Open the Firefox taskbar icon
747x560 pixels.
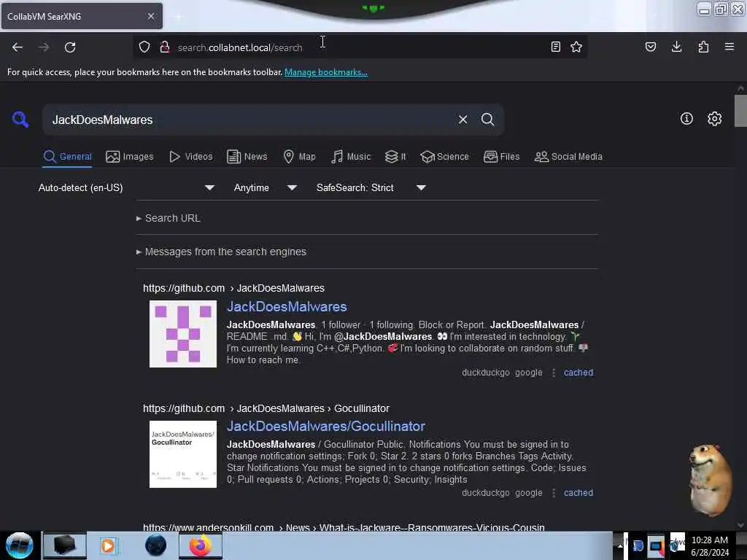(x=200, y=545)
